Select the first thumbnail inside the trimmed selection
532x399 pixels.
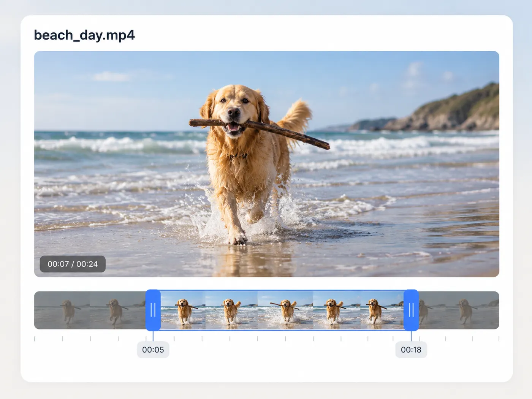(183, 310)
